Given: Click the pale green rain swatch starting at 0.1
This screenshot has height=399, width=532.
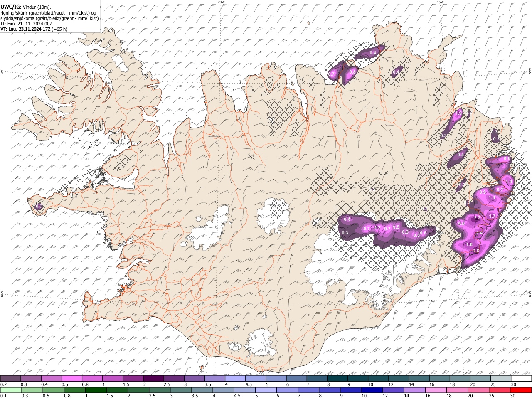Looking at the screenshot, I should click(x=11, y=390).
